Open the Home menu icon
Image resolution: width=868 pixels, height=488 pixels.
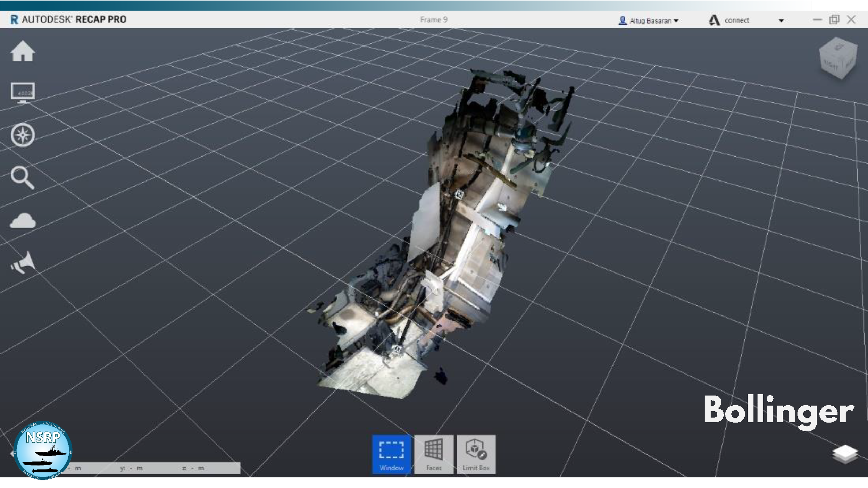click(x=23, y=51)
